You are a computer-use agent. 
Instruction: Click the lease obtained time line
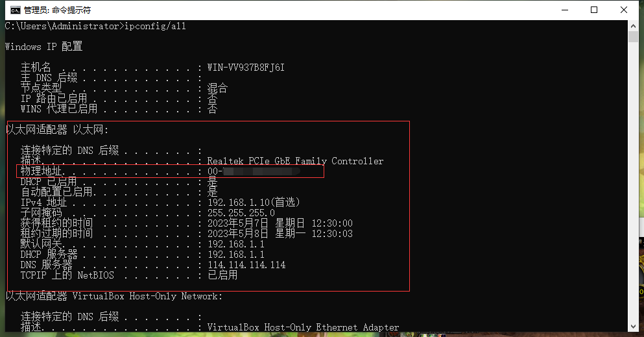(187, 223)
